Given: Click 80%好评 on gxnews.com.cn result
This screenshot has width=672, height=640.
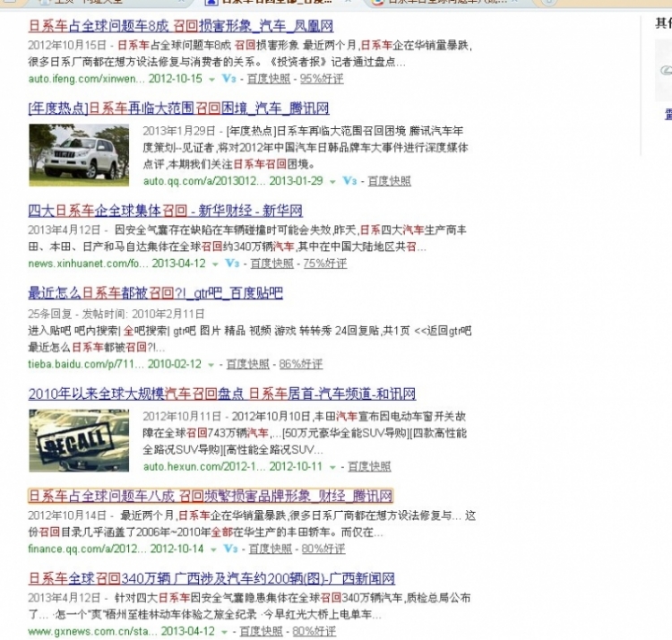Looking at the screenshot, I should tap(314, 631).
